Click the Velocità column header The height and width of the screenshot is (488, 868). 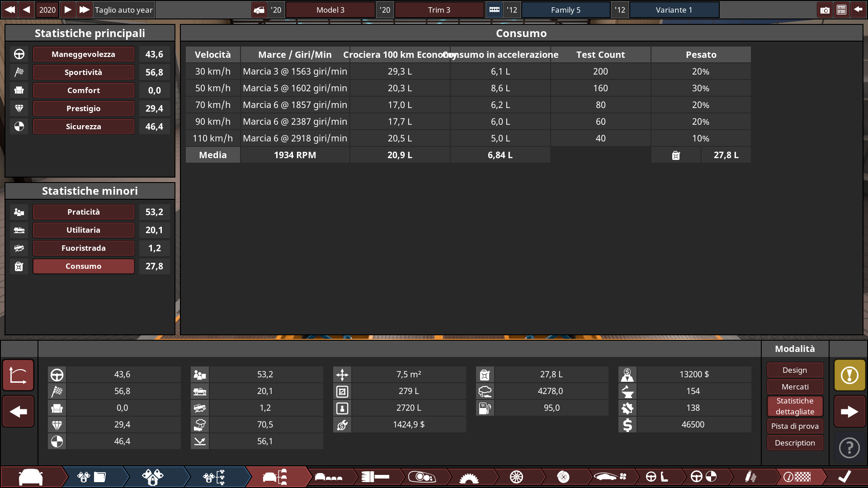[x=212, y=55]
